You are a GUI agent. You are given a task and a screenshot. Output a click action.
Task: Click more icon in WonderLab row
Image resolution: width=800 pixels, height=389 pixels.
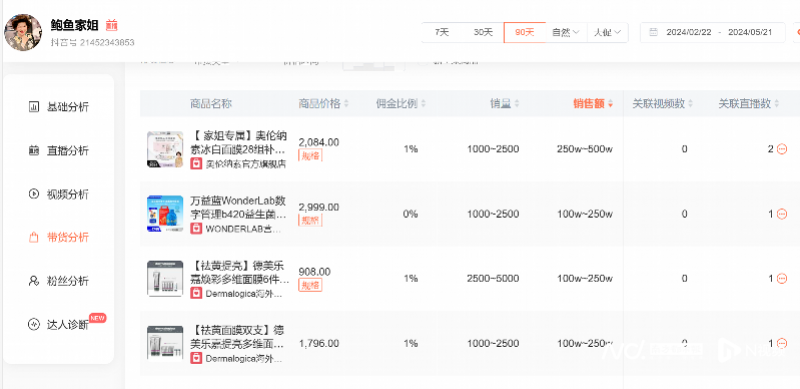(x=782, y=214)
